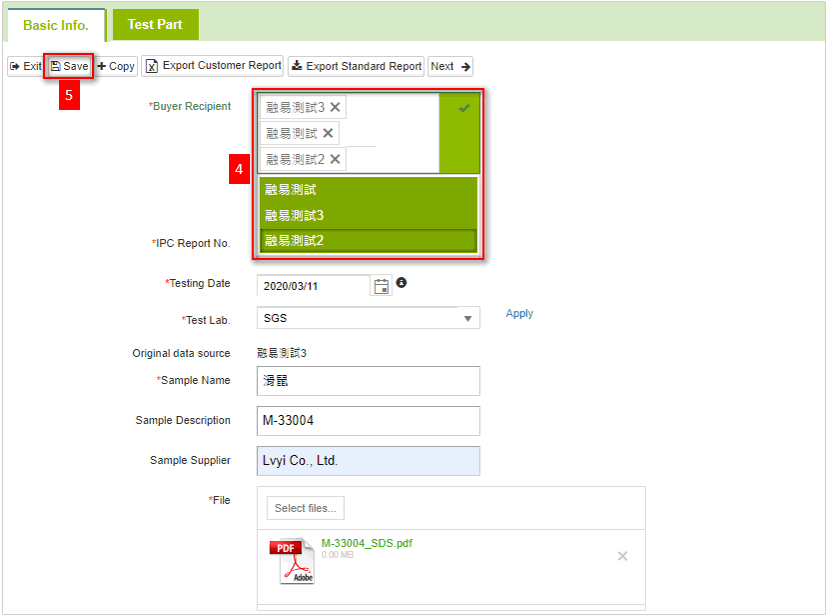Click the Sample Supplier field
This screenshot has height=616, width=826.
(368, 461)
